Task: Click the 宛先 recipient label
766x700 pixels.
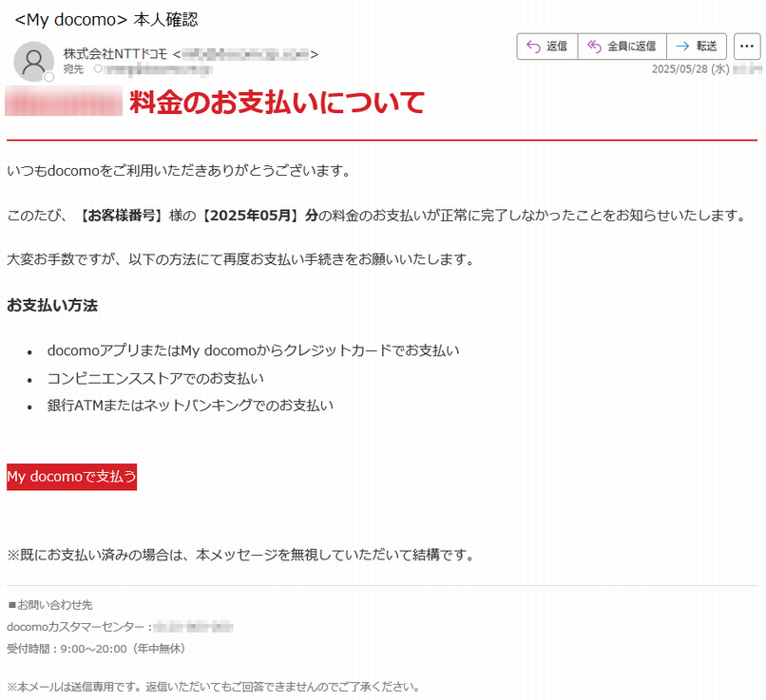Action: coord(73,68)
